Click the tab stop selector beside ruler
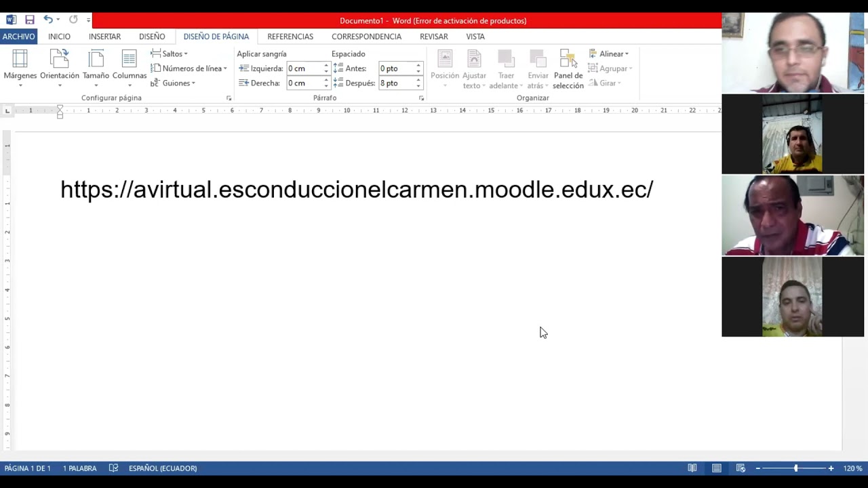Image resolution: width=868 pixels, height=488 pixels. tap(7, 110)
